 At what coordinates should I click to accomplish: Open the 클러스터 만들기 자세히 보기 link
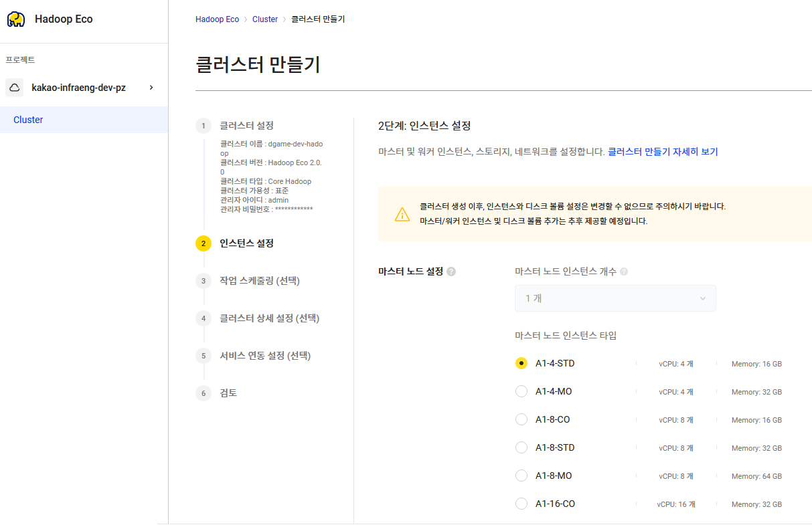click(x=663, y=151)
